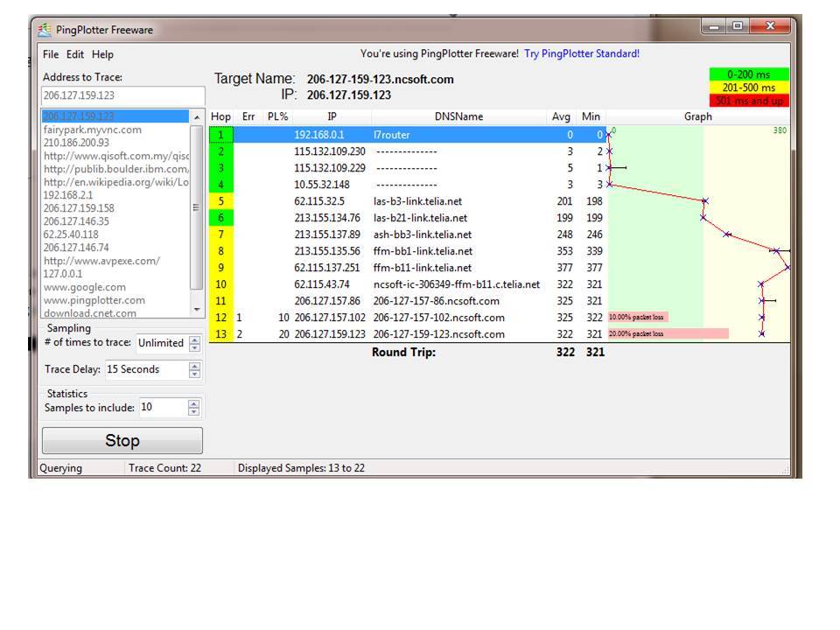Select www.google.com in the address list
The image size is (840, 630).
(x=115, y=287)
